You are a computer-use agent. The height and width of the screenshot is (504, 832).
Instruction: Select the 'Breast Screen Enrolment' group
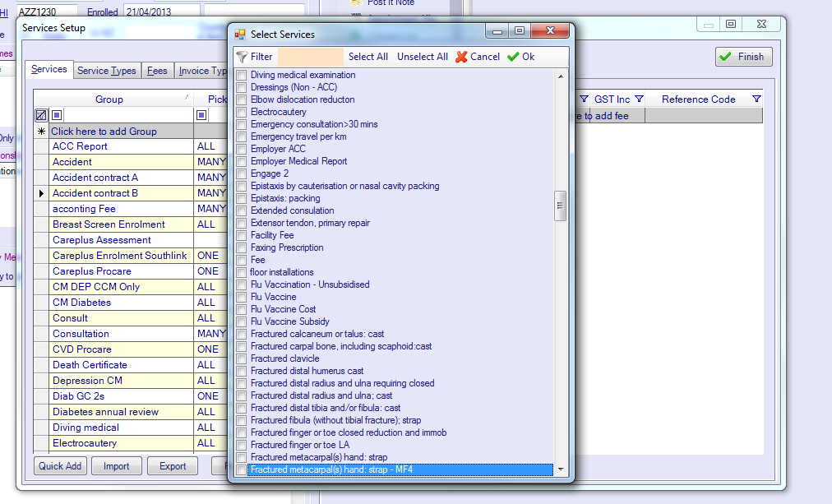pyautogui.click(x=122, y=224)
